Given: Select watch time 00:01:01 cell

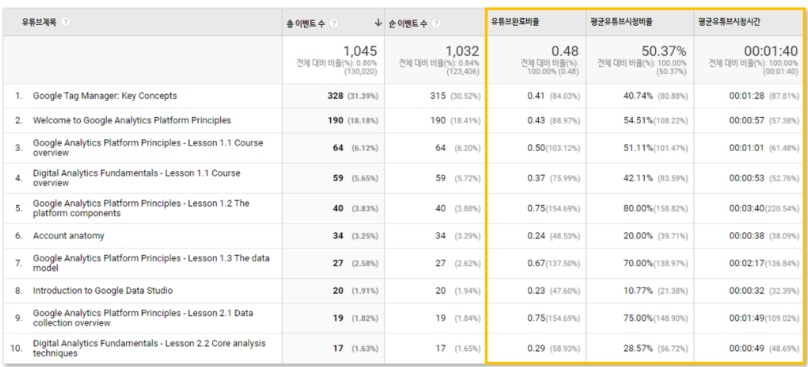Looking at the screenshot, I should point(746,148).
